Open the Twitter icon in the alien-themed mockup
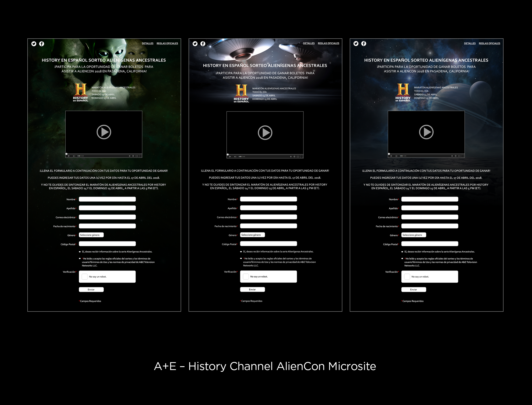Viewport: 532px width, 405px height. tap(34, 44)
